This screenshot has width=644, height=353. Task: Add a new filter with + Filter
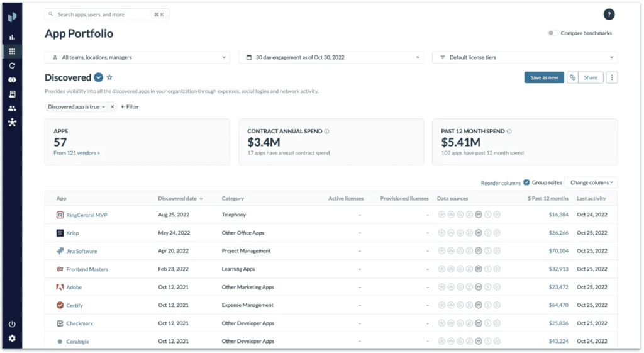coord(130,107)
